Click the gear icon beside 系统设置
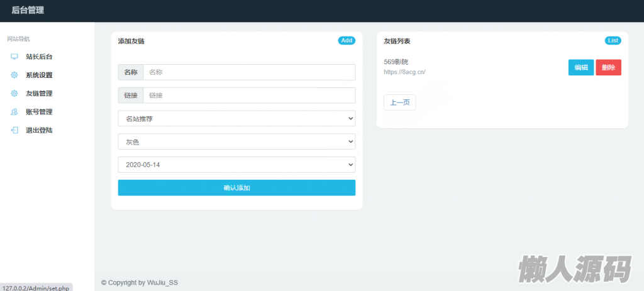The height and width of the screenshot is (291, 644). click(x=14, y=75)
